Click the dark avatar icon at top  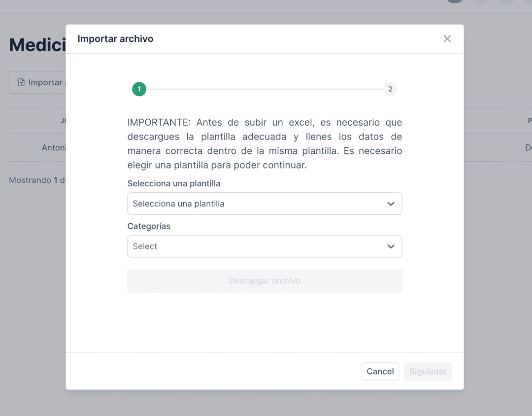pyautogui.click(x=454, y=1)
